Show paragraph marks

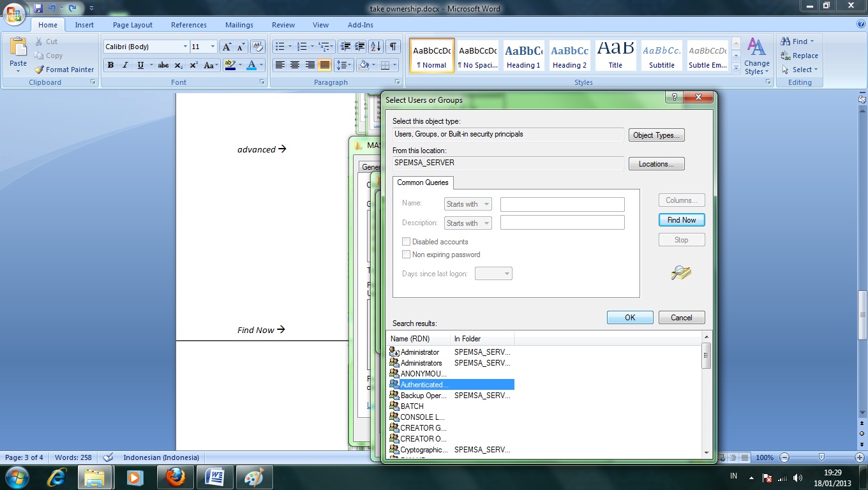[x=393, y=47]
